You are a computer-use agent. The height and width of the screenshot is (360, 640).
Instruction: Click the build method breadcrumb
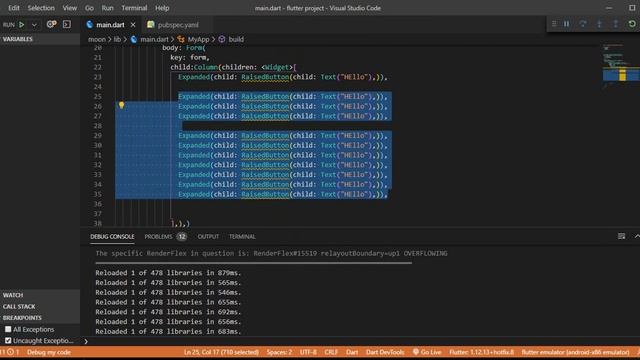click(x=236, y=39)
